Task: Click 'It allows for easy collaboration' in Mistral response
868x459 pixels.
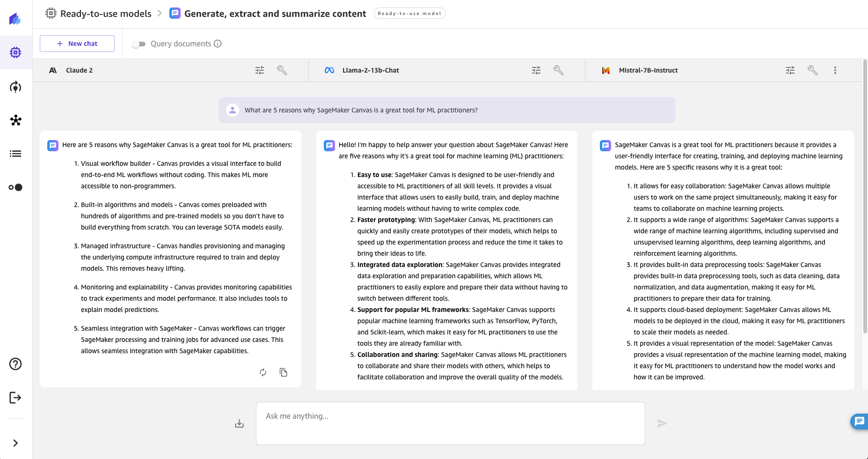Action: (679, 186)
